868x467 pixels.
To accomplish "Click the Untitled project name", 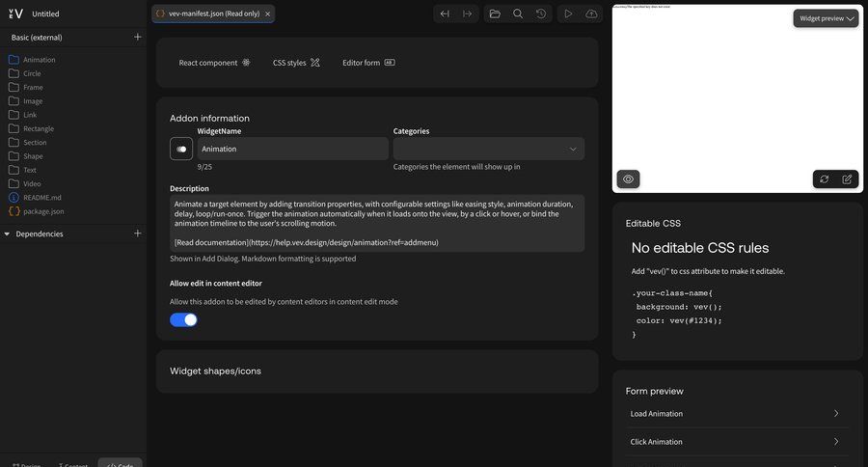I will 45,14.
